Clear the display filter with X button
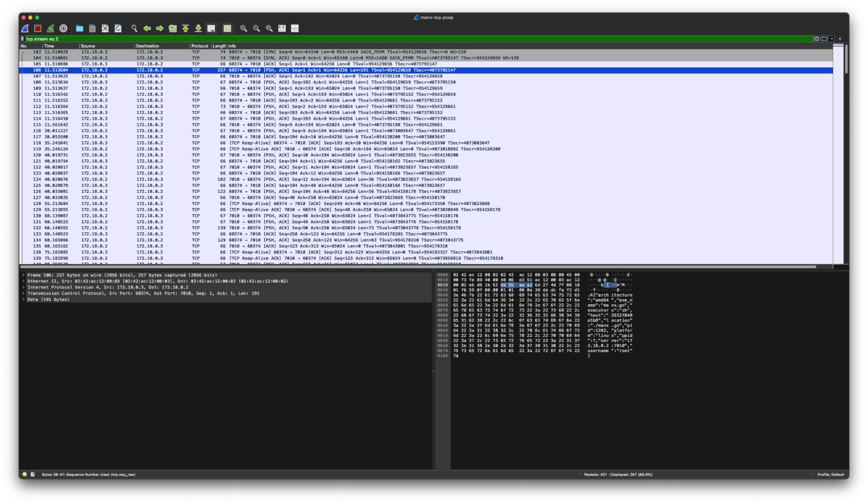 coord(816,39)
